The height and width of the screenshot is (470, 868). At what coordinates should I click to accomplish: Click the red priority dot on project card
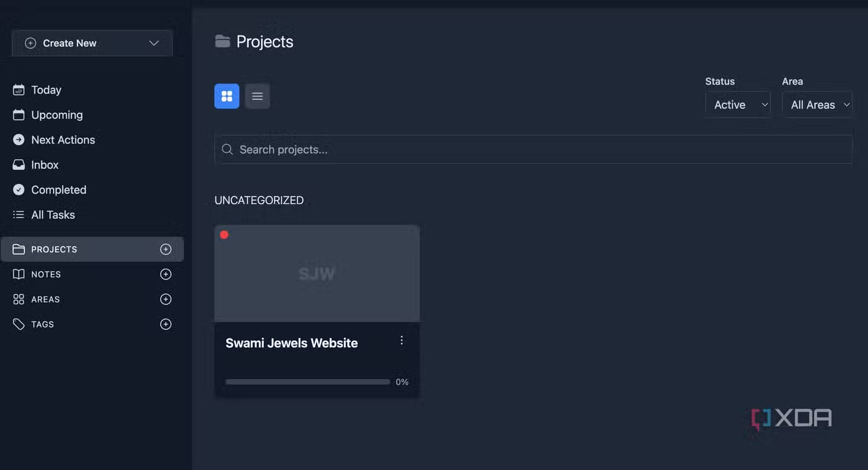(224, 234)
